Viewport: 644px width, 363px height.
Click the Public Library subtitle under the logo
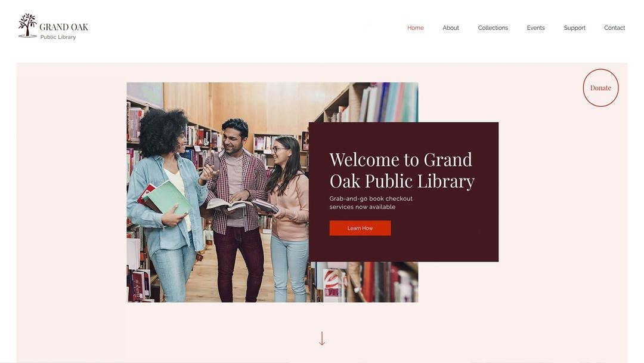[58, 37]
